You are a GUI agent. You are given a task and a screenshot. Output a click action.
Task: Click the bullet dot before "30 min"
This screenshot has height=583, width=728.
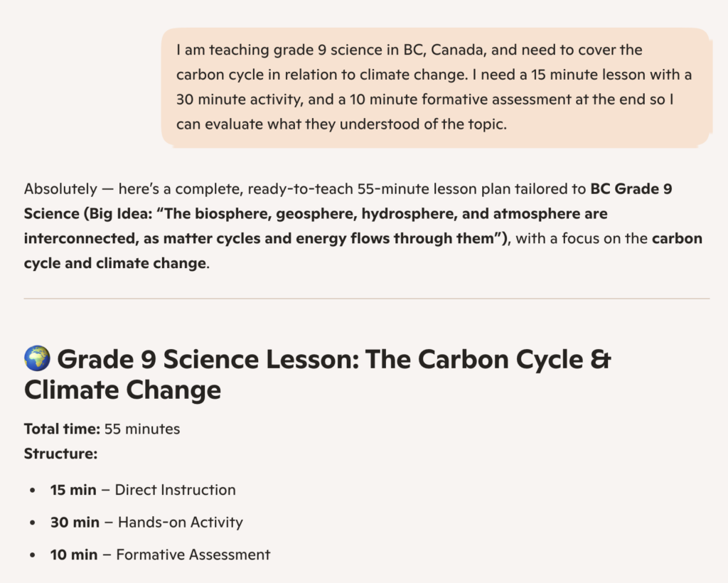pyautogui.click(x=33, y=523)
